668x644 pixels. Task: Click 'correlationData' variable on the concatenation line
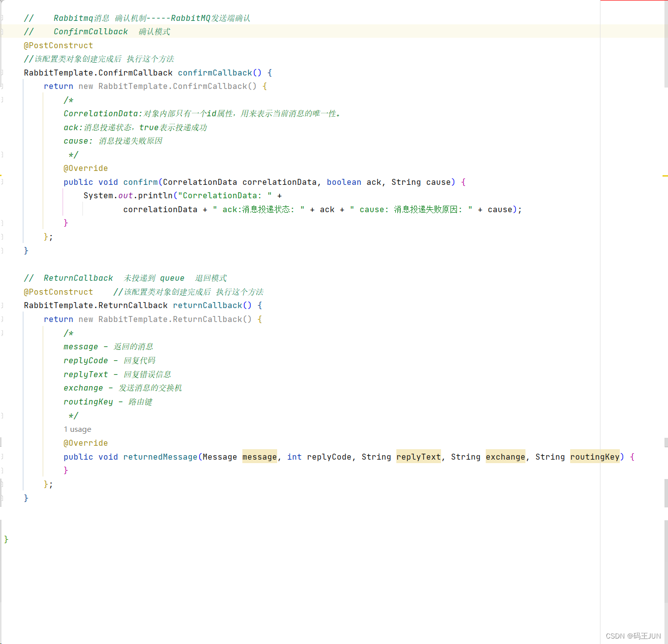click(x=160, y=209)
